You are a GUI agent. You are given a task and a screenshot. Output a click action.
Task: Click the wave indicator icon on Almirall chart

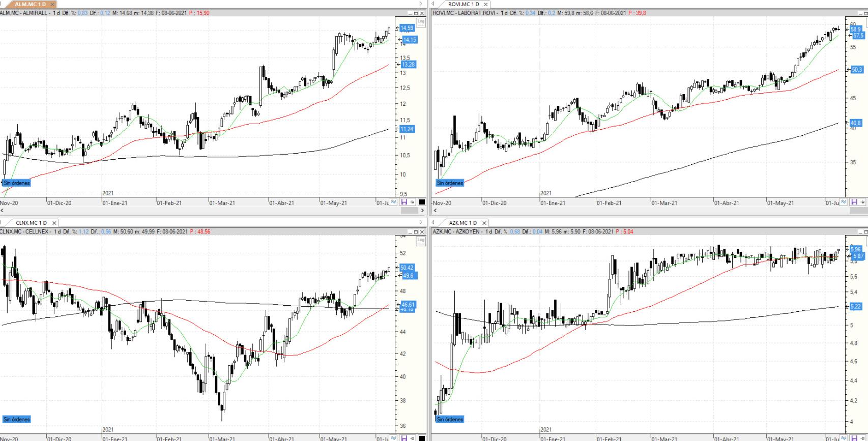[394, 202]
